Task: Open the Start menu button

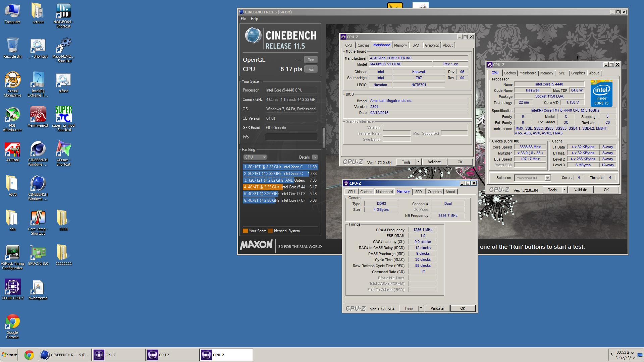Action: pos(9,355)
